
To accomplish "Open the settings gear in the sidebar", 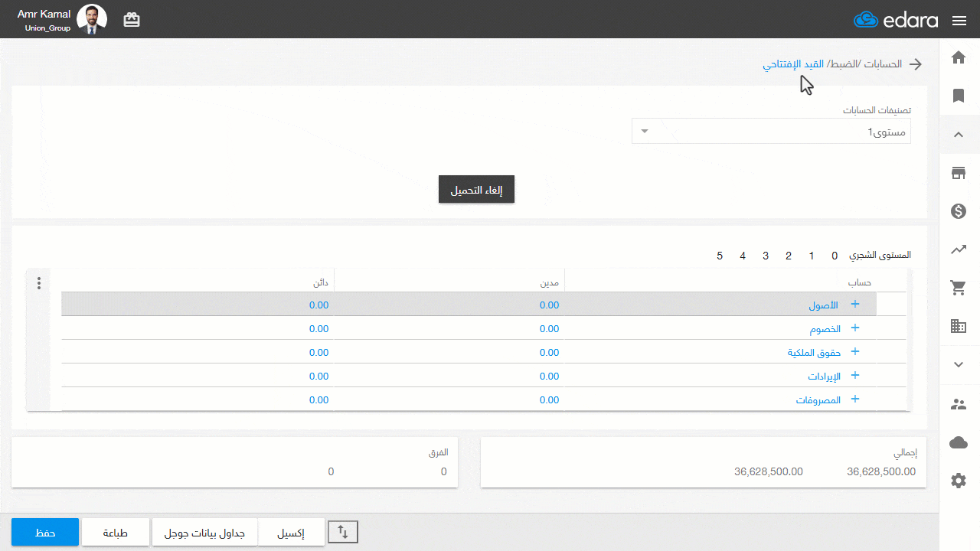I will [x=959, y=481].
